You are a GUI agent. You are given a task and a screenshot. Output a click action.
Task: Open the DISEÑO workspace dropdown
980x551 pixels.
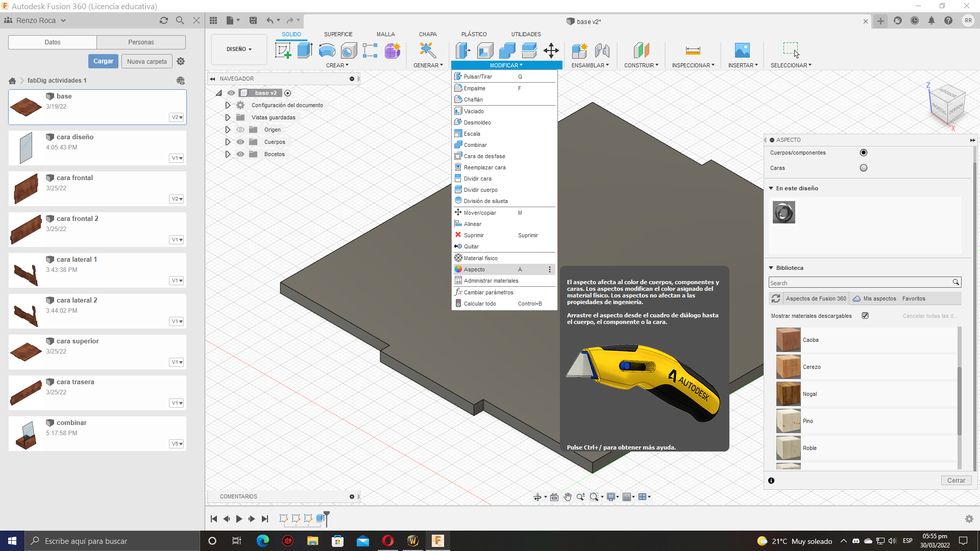click(239, 49)
